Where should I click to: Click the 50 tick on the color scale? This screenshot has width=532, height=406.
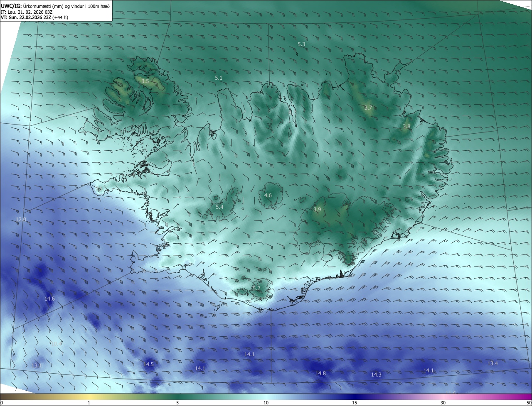529,403
